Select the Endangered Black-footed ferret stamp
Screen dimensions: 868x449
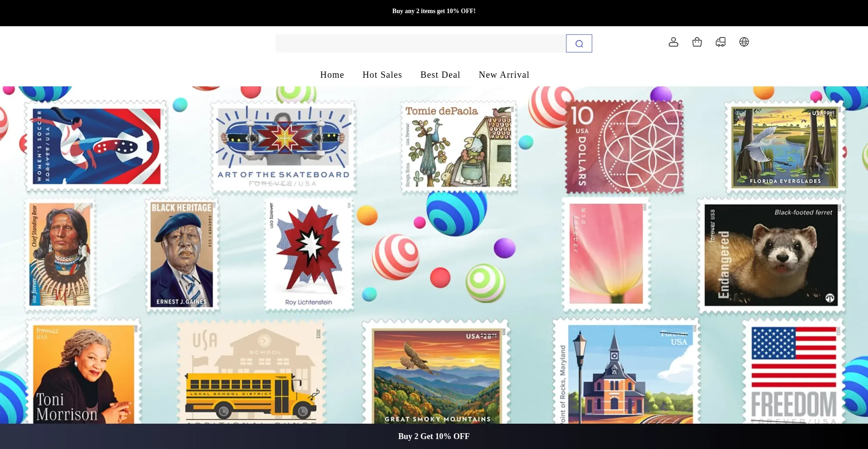pyautogui.click(x=771, y=255)
